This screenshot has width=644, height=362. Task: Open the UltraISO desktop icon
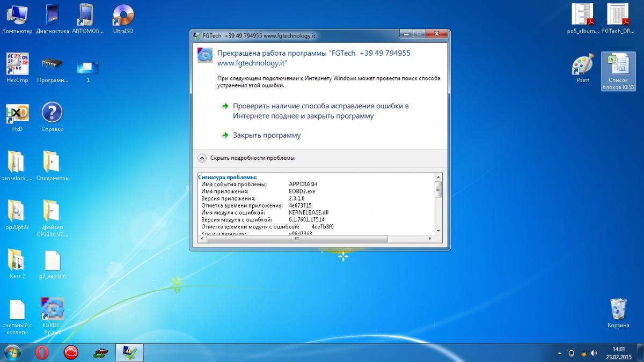coord(123,16)
